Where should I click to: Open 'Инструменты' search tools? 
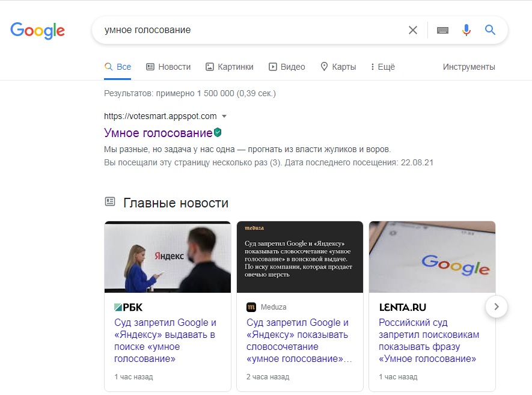469,67
